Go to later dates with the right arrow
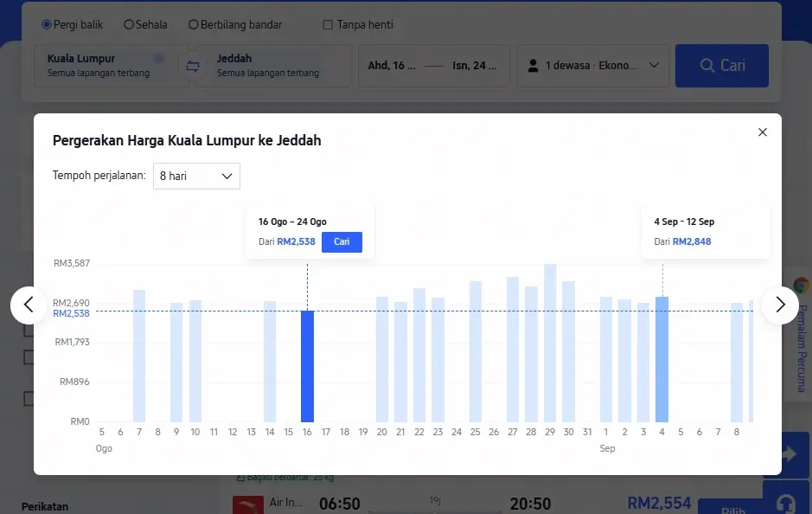 [780, 305]
